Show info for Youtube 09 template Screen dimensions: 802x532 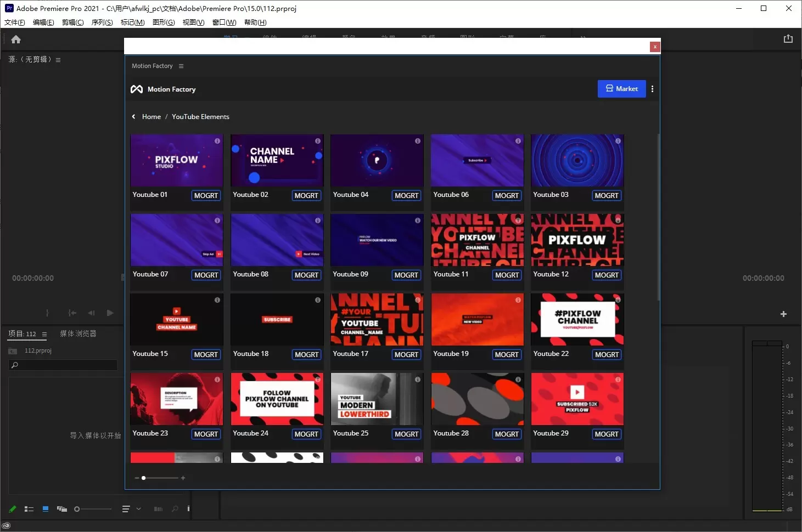coord(418,220)
